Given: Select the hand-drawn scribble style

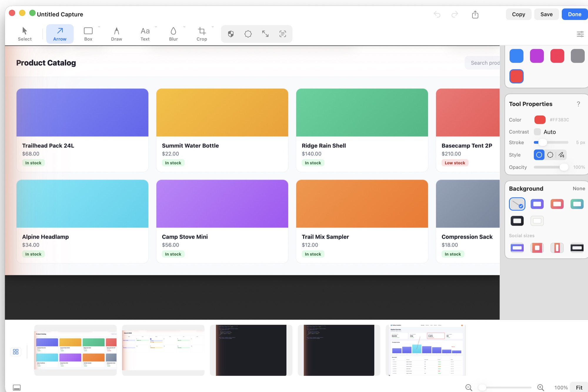Looking at the screenshot, I should coord(561,155).
